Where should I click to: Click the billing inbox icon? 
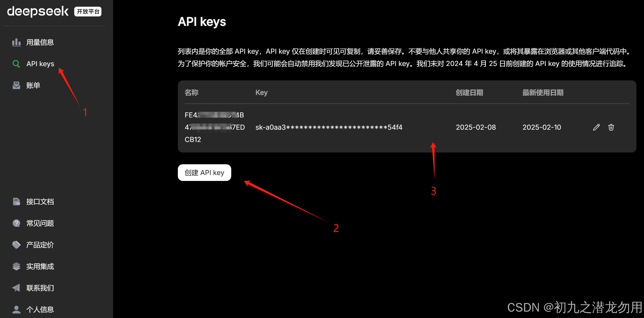(16, 85)
